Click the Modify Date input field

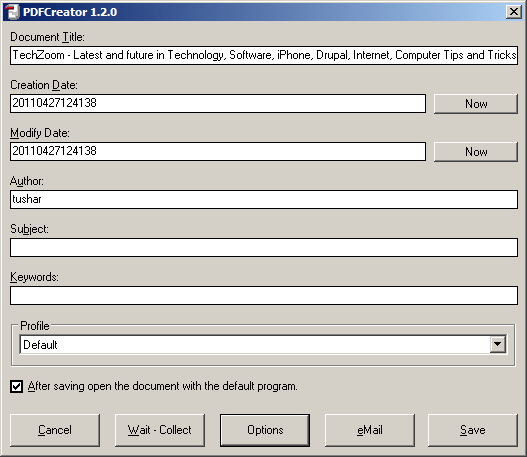(218, 152)
